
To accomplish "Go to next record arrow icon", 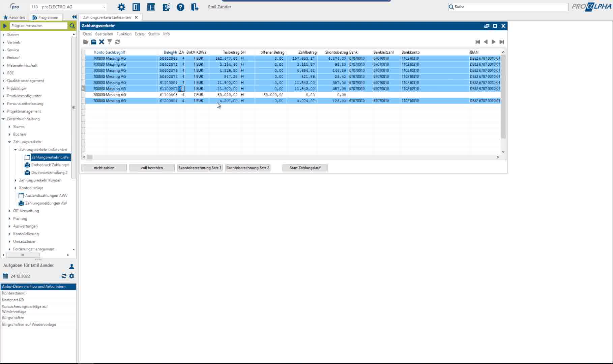I will 494,42.
